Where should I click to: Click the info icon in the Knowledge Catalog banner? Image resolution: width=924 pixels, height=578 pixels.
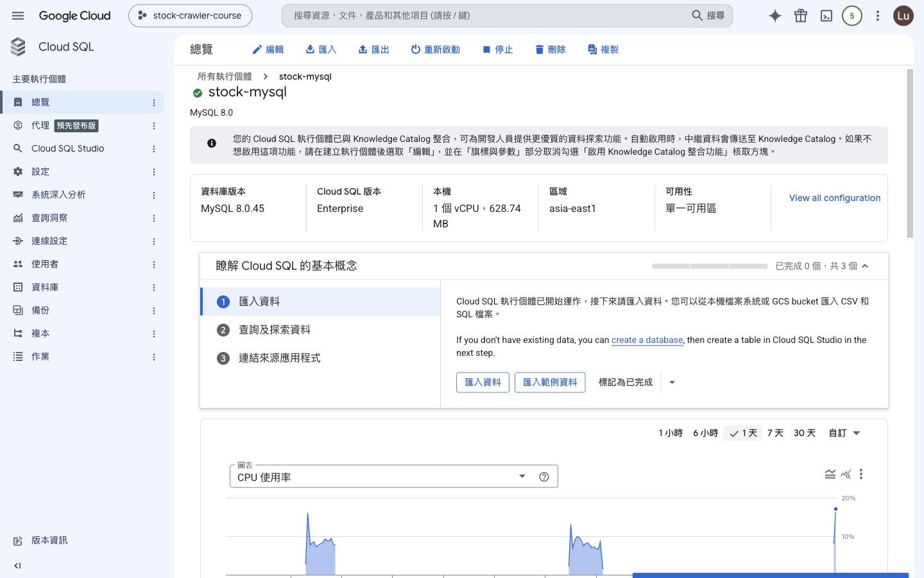click(212, 143)
